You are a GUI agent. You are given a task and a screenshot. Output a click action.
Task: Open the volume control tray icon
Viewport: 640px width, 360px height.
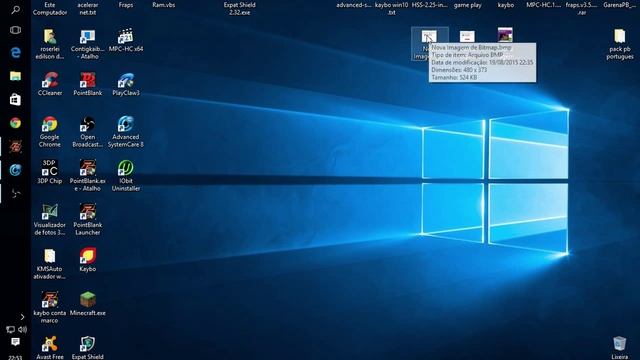click(x=22, y=329)
